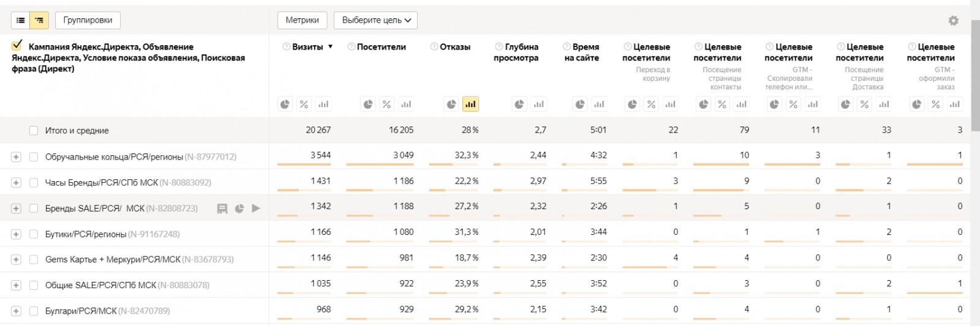Select the Булгари/РСЯ/МСК row checkbox

pyautogui.click(x=34, y=311)
